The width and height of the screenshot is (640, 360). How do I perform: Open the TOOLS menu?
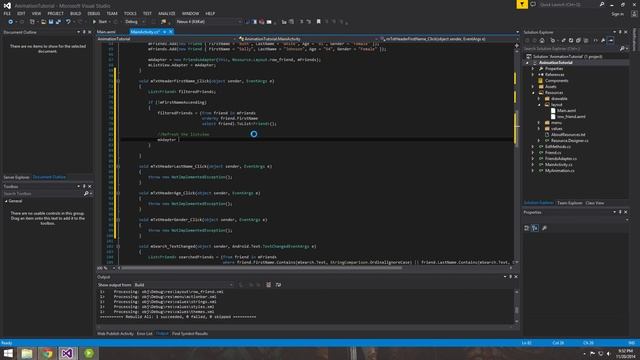[x=130, y=13]
